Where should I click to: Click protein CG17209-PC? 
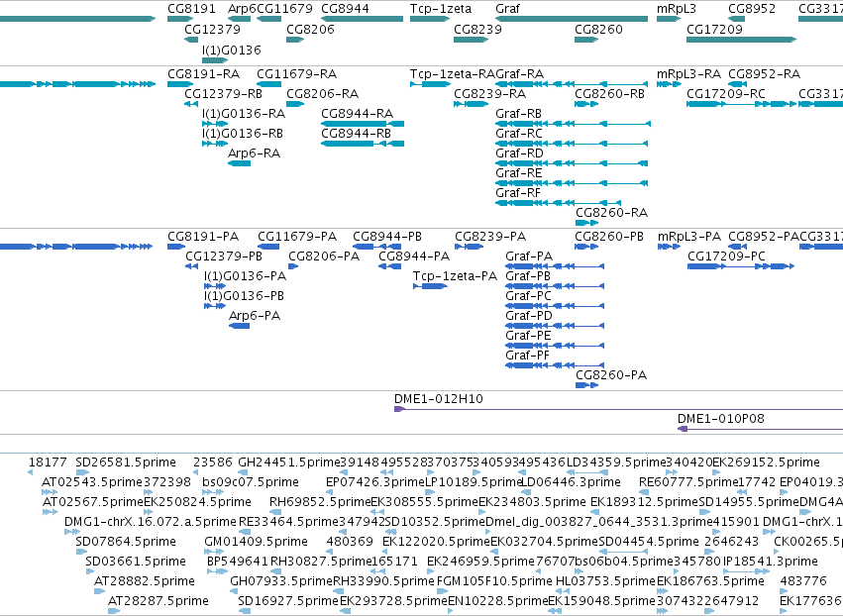(741, 266)
